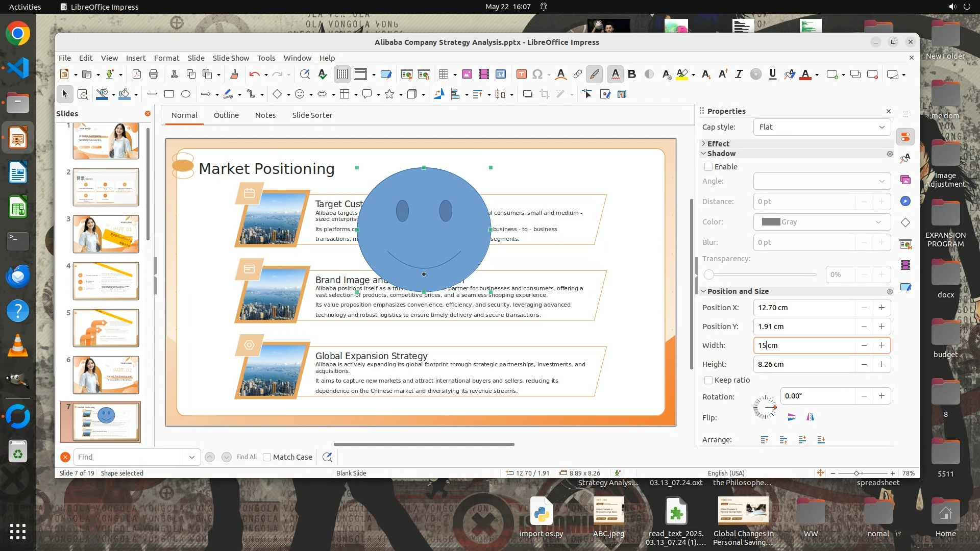Enable the Shadow checkbox
The image size is (980, 551).
click(x=708, y=167)
